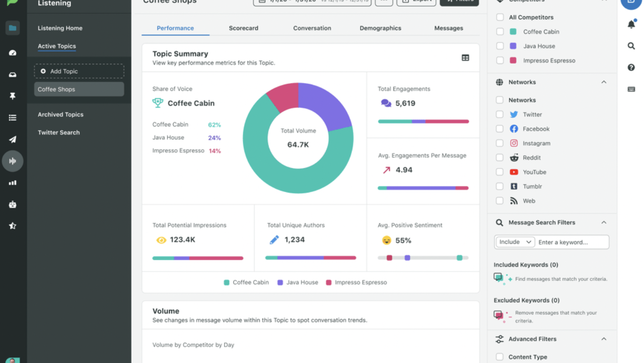The width and height of the screenshot is (644, 363).
Task: Tick the Reddit network checkbox
Action: coord(499,158)
